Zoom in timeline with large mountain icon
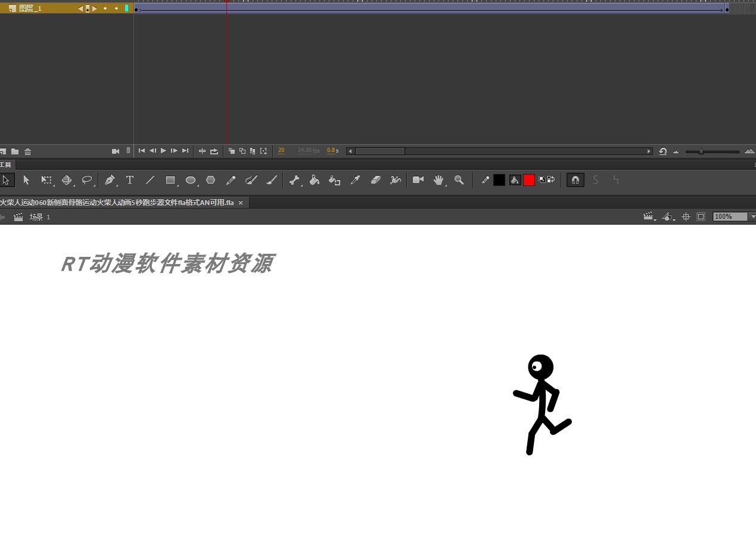Image resolution: width=756 pixels, height=556 pixels. 749,151
